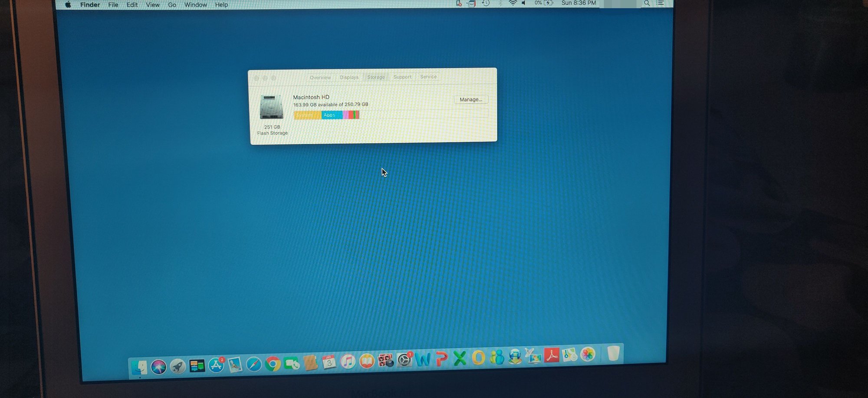Launch Microsoft Word from the Dock
This screenshot has height=398, width=868.
pyautogui.click(x=423, y=359)
